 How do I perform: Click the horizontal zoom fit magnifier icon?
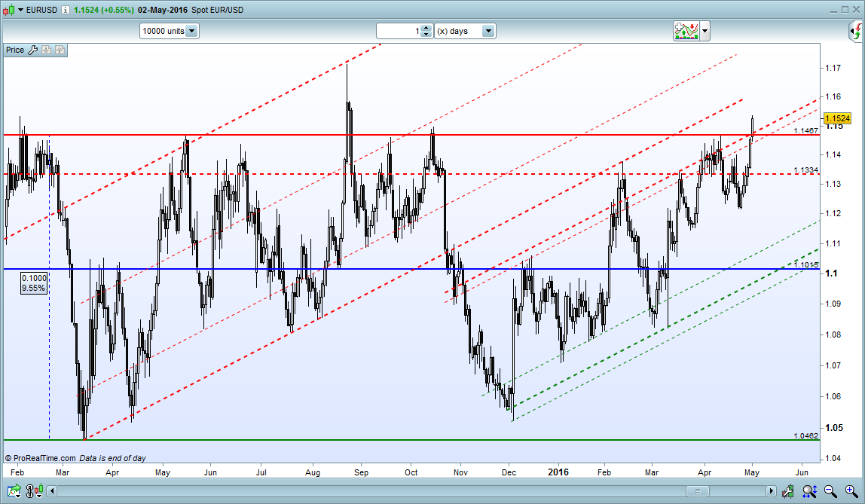(x=809, y=491)
